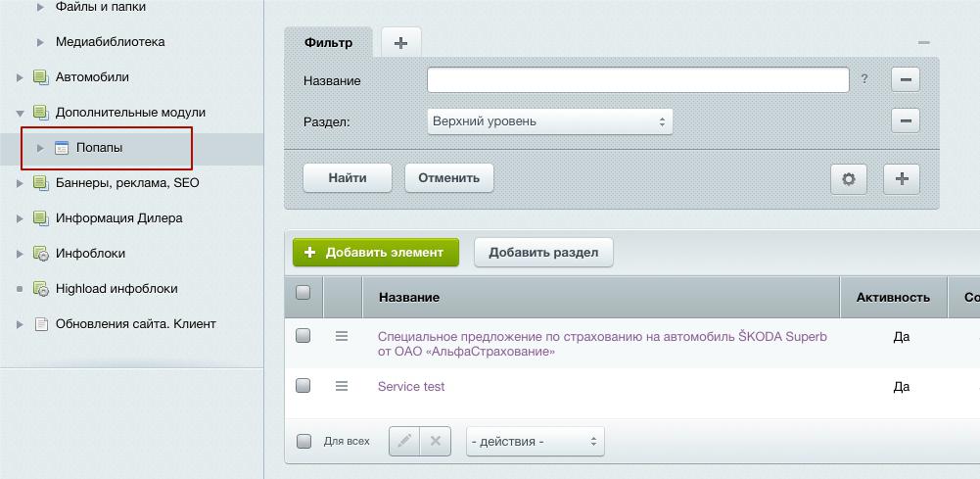Sort by Активность column header
This screenshot has height=479, width=980.
coord(893,297)
